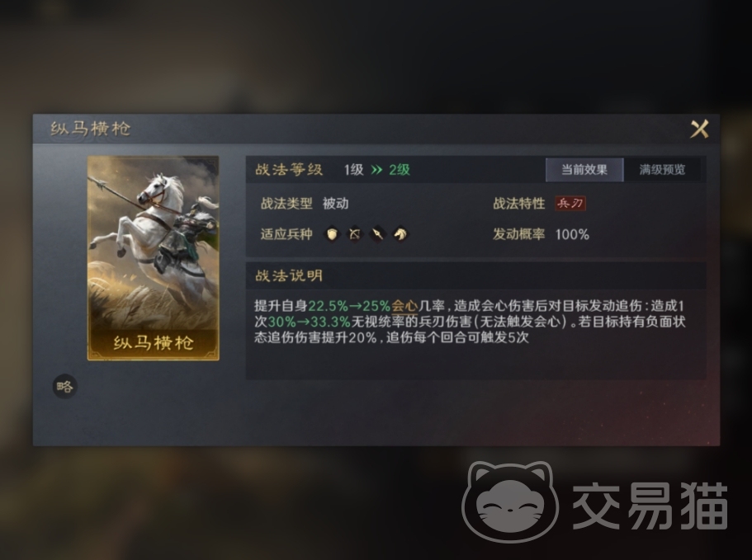Select the cavalry horse head icon
This screenshot has height=560, width=752.
pyautogui.click(x=400, y=234)
